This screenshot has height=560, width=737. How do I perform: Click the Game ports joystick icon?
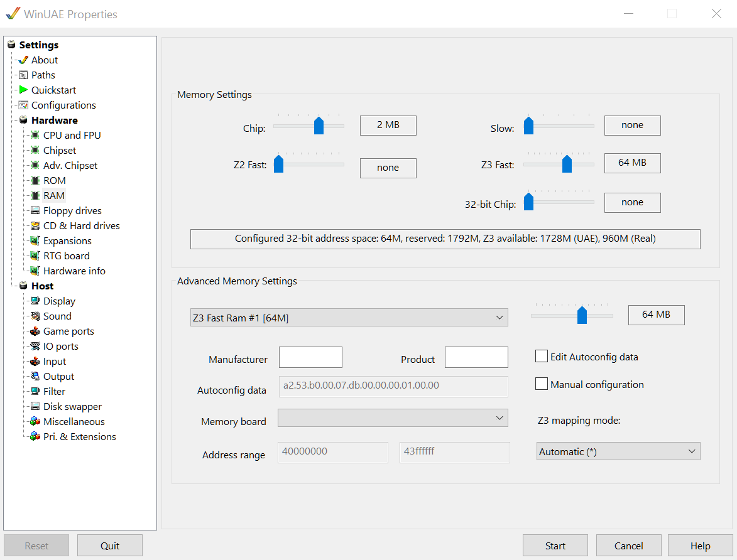click(35, 331)
